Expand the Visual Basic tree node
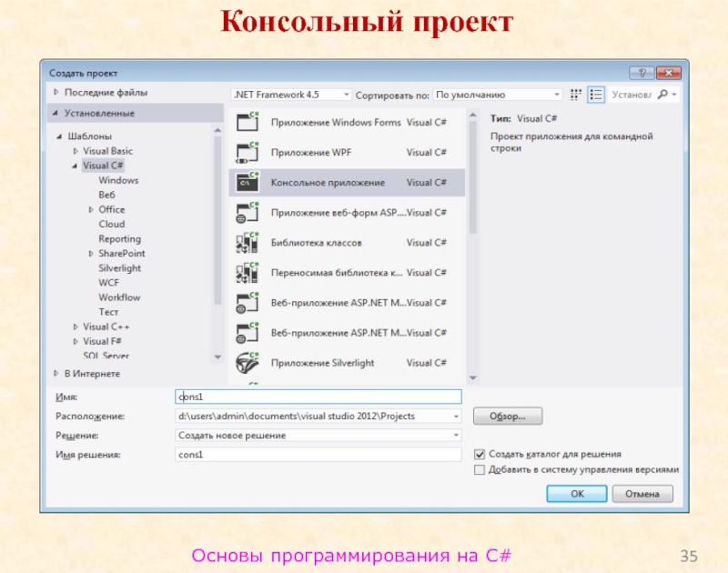 tap(75, 151)
